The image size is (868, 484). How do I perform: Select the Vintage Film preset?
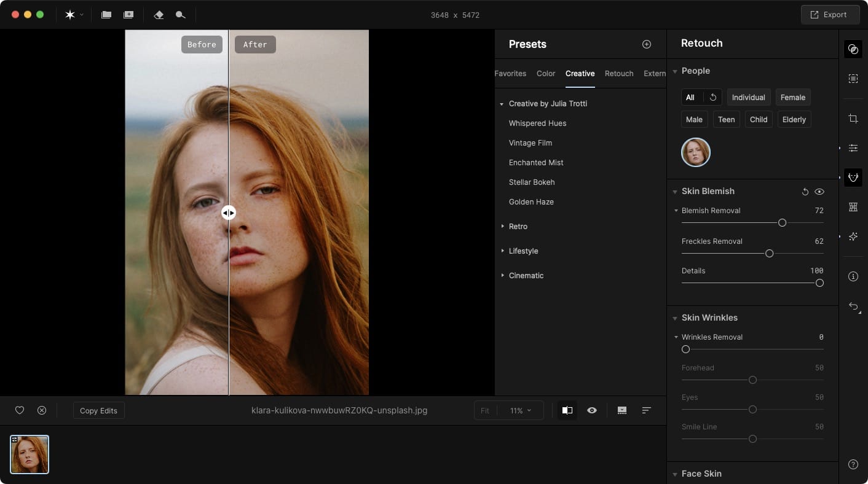[x=530, y=143]
